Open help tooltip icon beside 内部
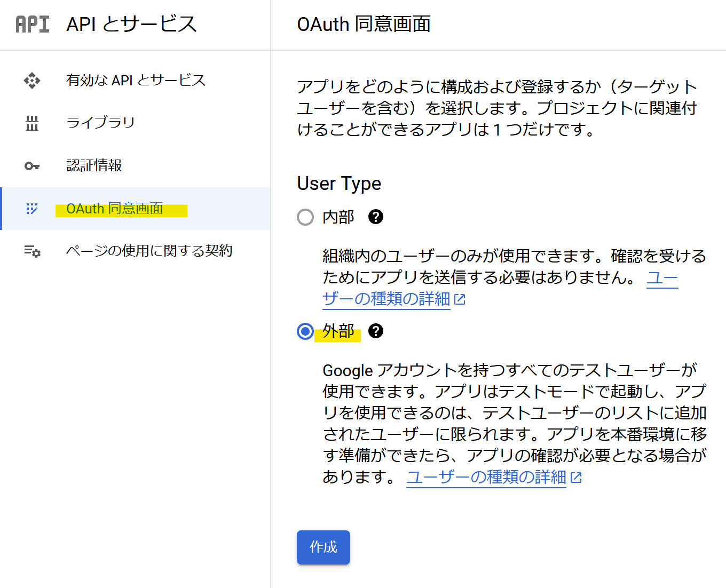 [376, 217]
